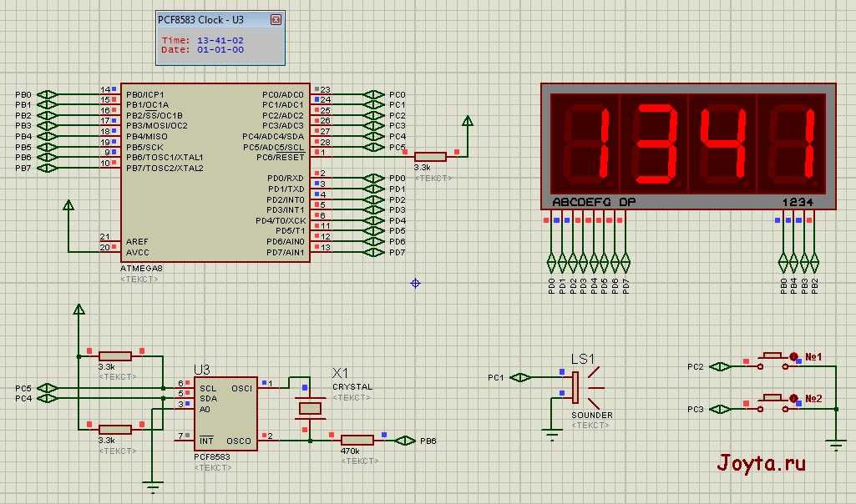The width and height of the screenshot is (856, 504).
Task: Click the X1 crystal component
Action: click(x=310, y=408)
